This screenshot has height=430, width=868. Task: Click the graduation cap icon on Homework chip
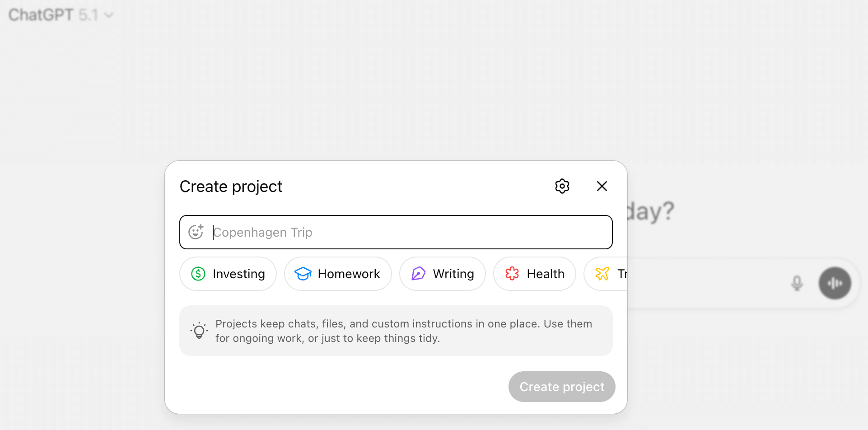point(303,274)
